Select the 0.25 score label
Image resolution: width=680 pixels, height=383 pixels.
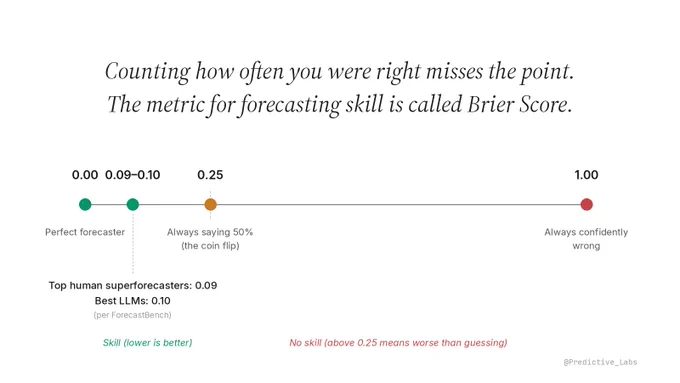pyautogui.click(x=210, y=175)
